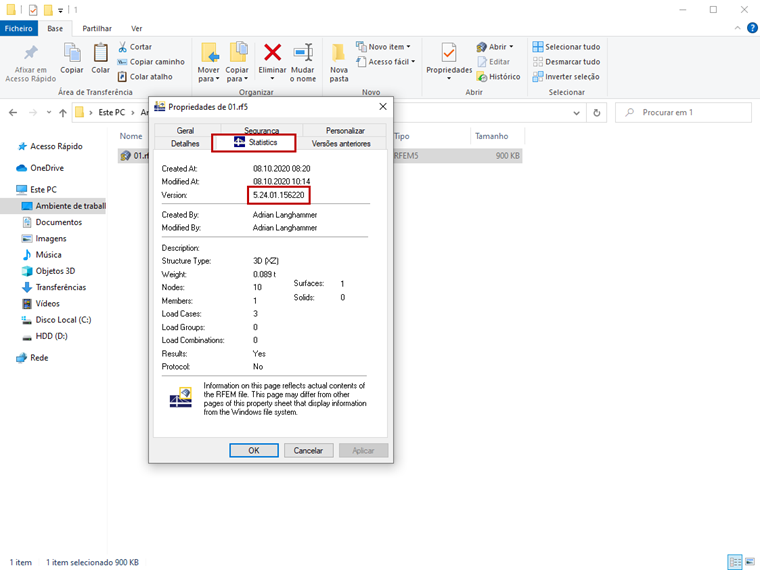Open Mover para menu
760x570 pixels.
click(x=209, y=62)
